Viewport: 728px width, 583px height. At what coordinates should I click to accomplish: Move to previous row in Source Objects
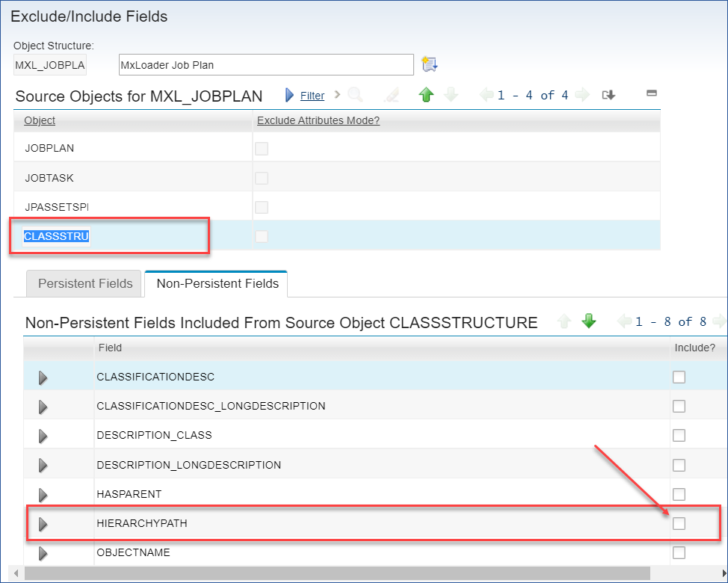click(x=426, y=95)
